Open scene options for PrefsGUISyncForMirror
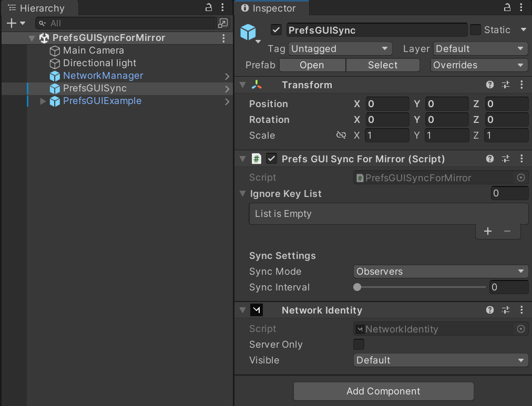This screenshot has height=406, width=532. point(223,38)
